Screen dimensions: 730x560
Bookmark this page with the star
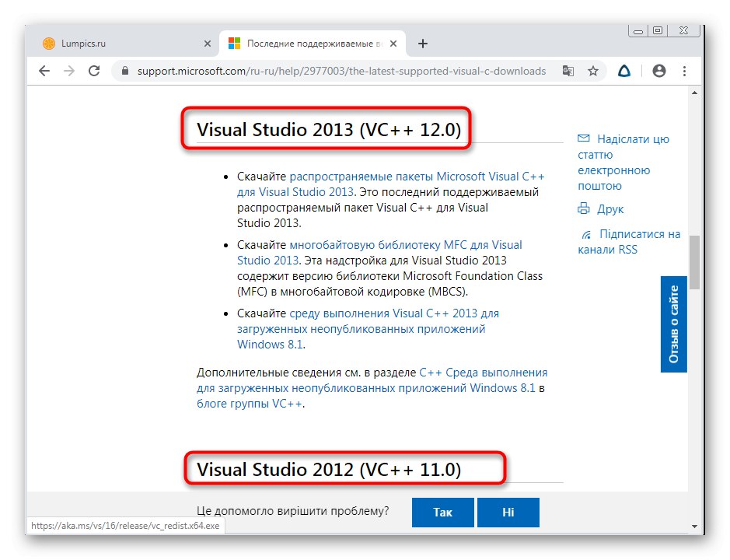pyautogui.click(x=593, y=71)
